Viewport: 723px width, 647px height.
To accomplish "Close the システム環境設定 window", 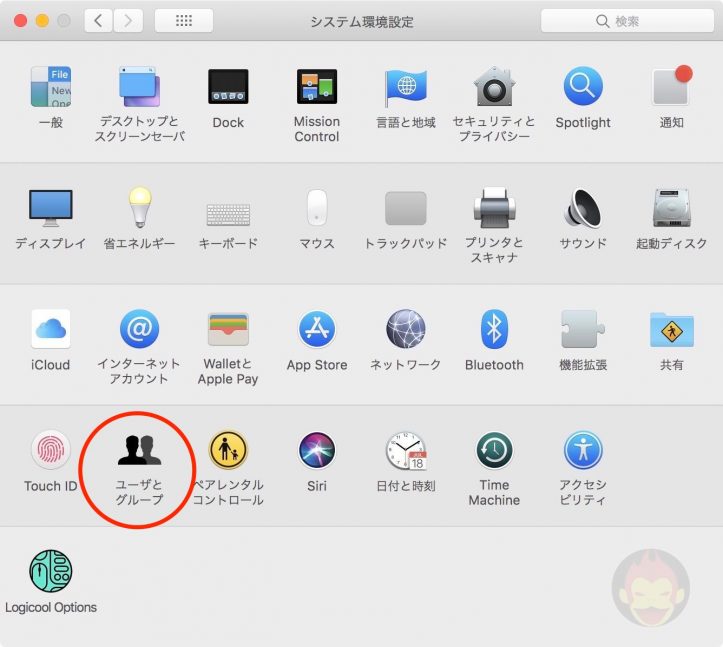I will tap(20, 21).
